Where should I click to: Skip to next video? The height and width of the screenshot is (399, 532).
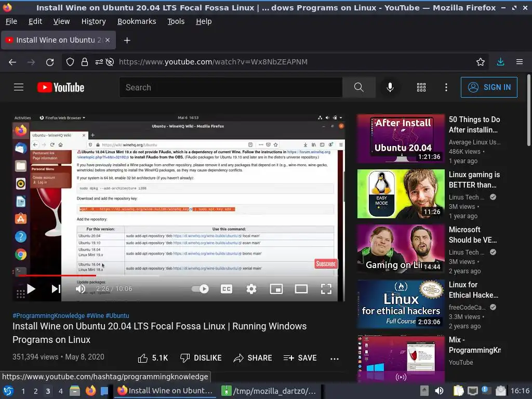click(56, 289)
